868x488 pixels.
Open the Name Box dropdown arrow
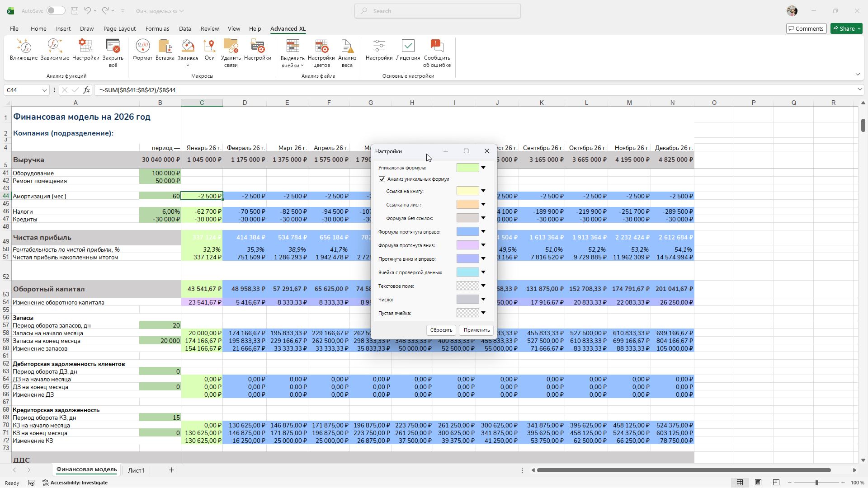(x=44, y=90)
